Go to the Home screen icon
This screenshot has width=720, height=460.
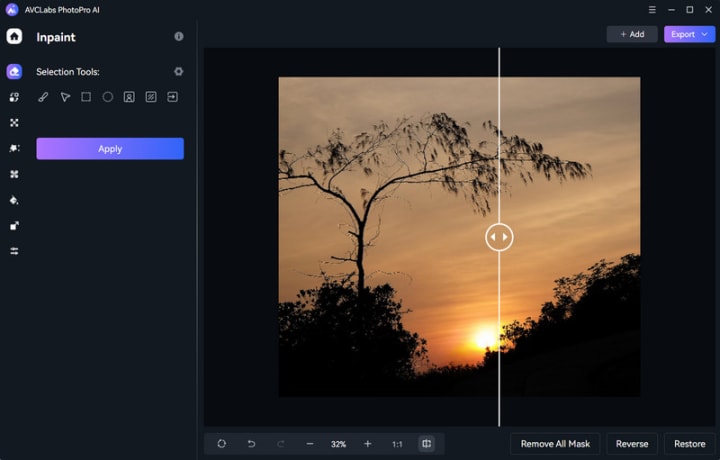coord(14,36)
